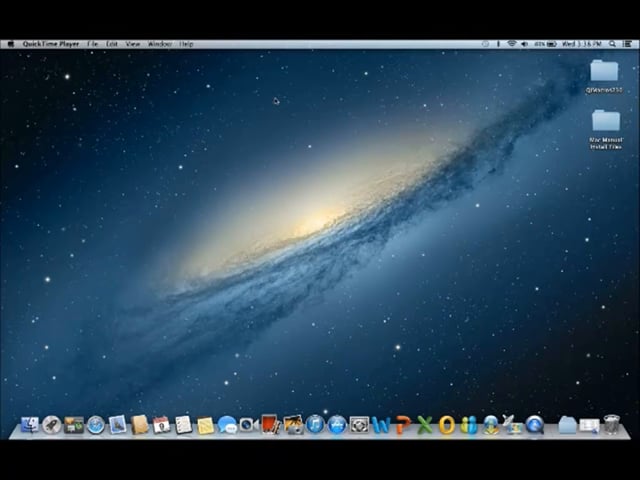Open Notification Center icon

tap(627, 44)
